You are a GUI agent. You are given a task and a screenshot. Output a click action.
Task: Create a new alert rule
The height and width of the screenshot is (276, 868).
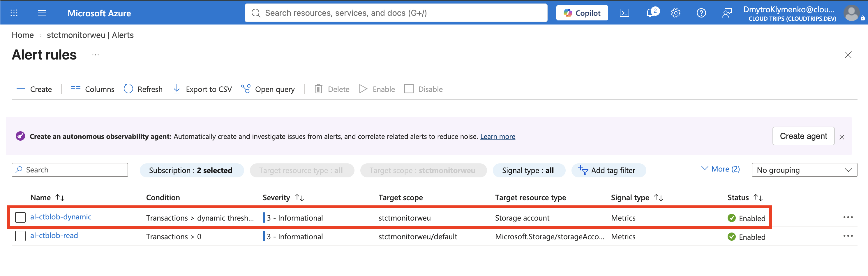[34, 89]
